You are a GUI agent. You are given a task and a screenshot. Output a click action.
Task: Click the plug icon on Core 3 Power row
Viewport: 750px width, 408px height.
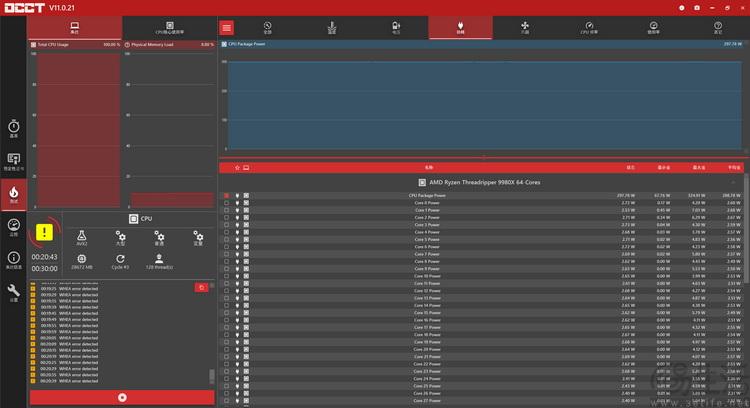pyautogui.click(x=237, y=225)
